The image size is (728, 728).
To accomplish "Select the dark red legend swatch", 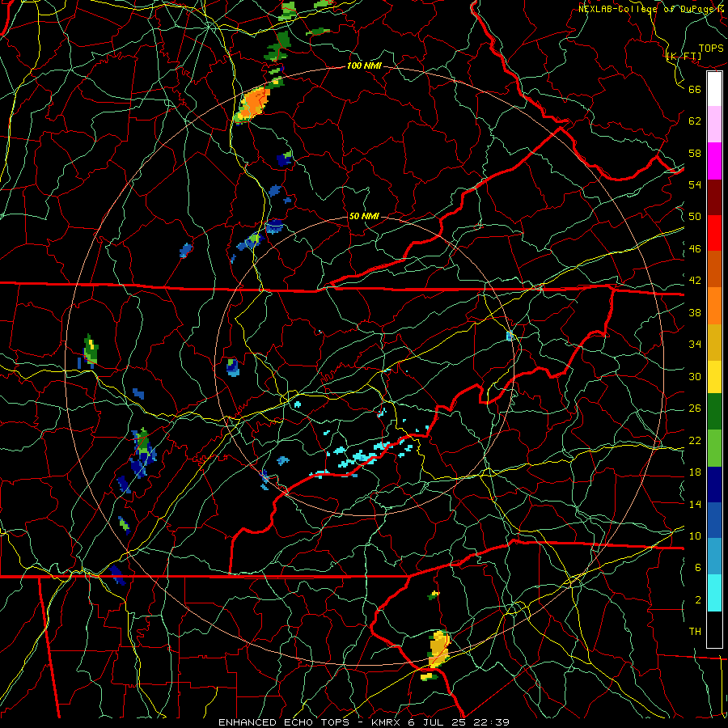I will tap(714, 197).
